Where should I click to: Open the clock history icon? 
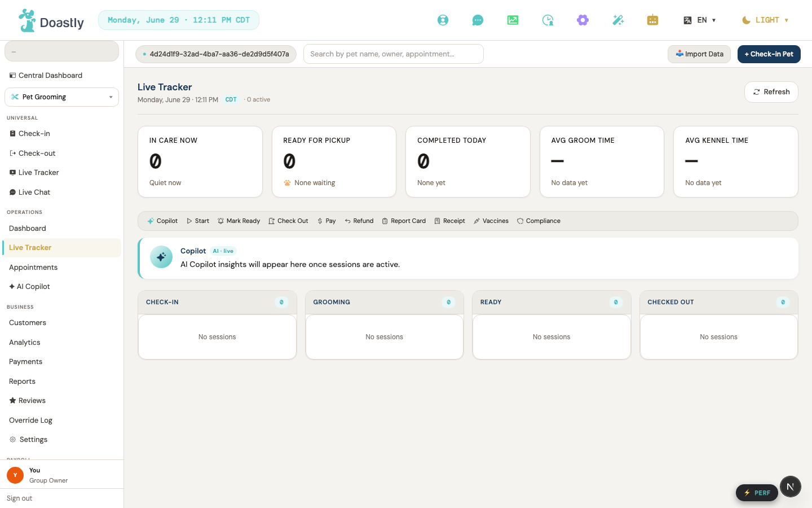pyautogui.click(x=548, y=20)
